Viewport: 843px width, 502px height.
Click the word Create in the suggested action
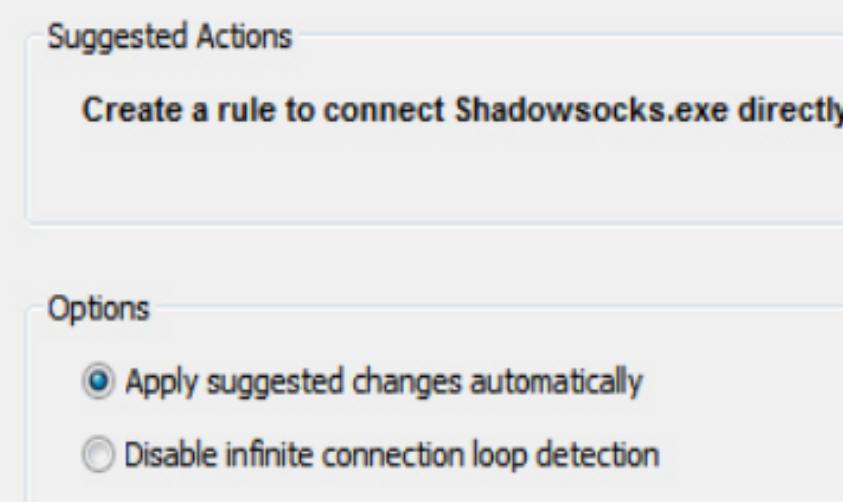point(132,110)
